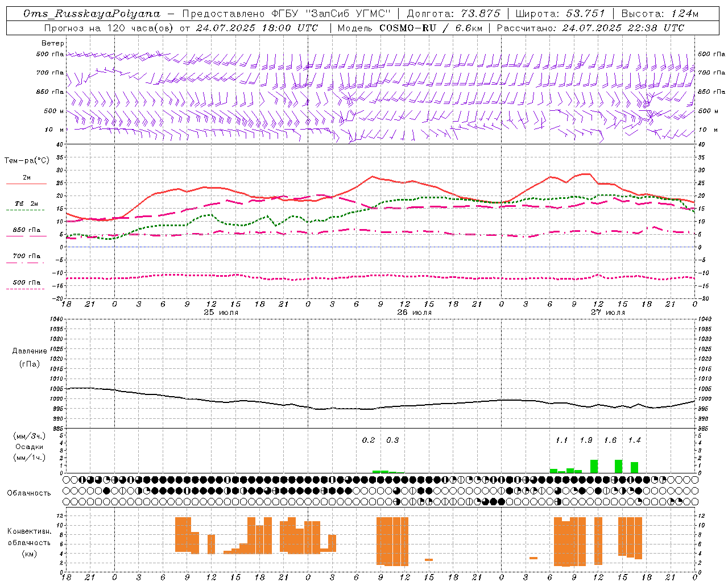
Task: Click the Давление pressure panel label
Action: coord(30,351)
